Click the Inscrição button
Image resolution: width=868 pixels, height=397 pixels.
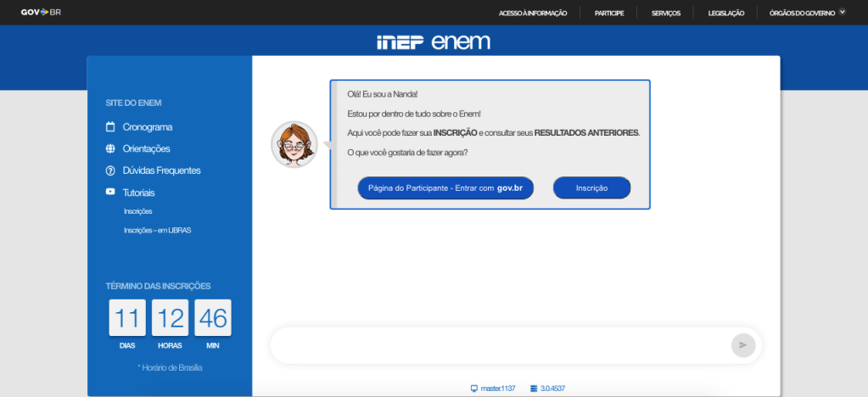[591, 188]
